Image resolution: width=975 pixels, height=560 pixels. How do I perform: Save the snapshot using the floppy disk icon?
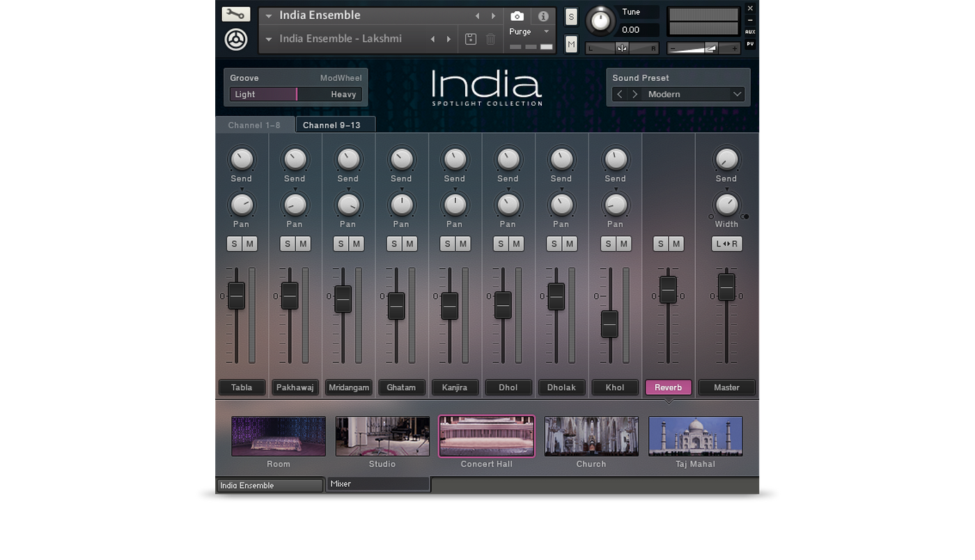471,39
